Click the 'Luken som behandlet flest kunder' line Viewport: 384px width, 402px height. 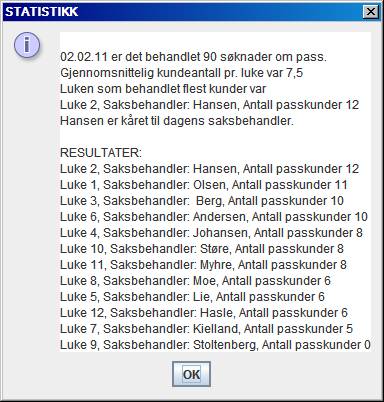tap(163, 89)
